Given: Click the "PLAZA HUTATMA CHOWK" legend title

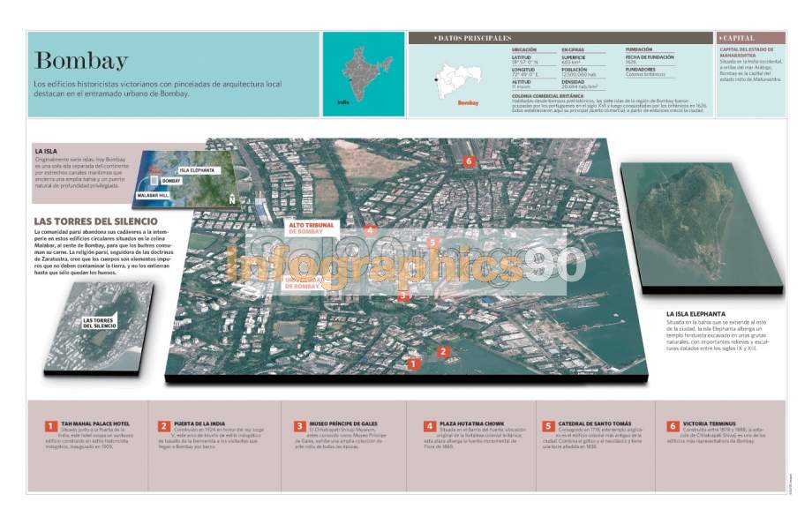Looking at the screenshot, I should (x=472, y=423).
